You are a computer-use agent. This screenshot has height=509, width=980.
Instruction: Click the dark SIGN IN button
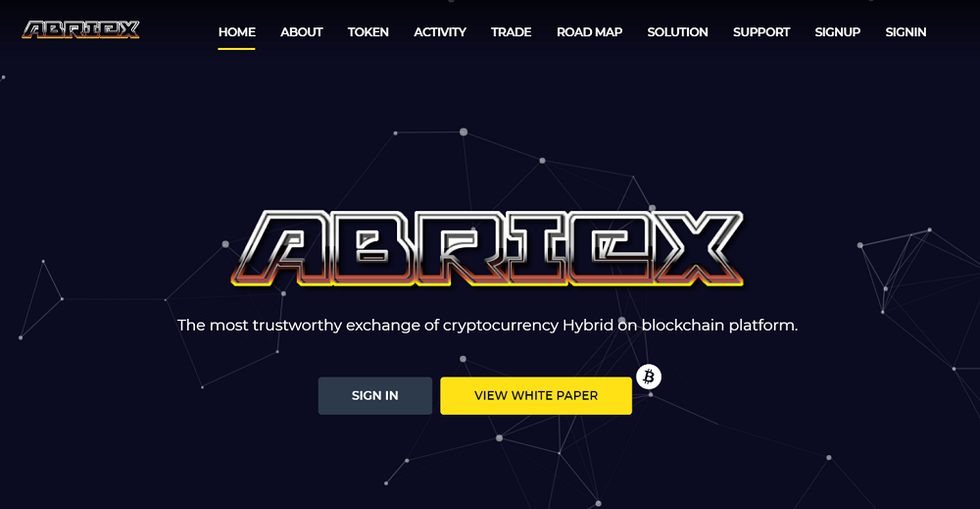click(375, 396)
